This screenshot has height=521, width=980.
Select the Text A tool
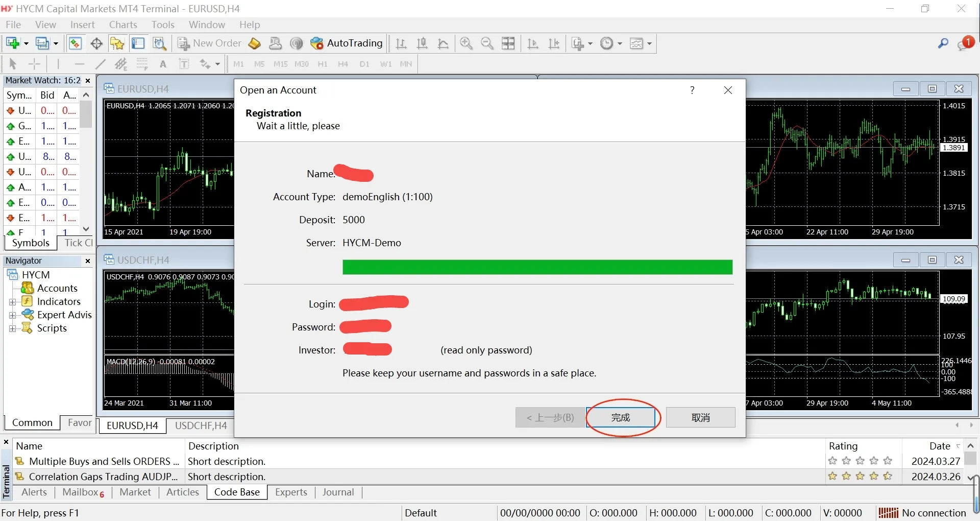click(163, 64)
